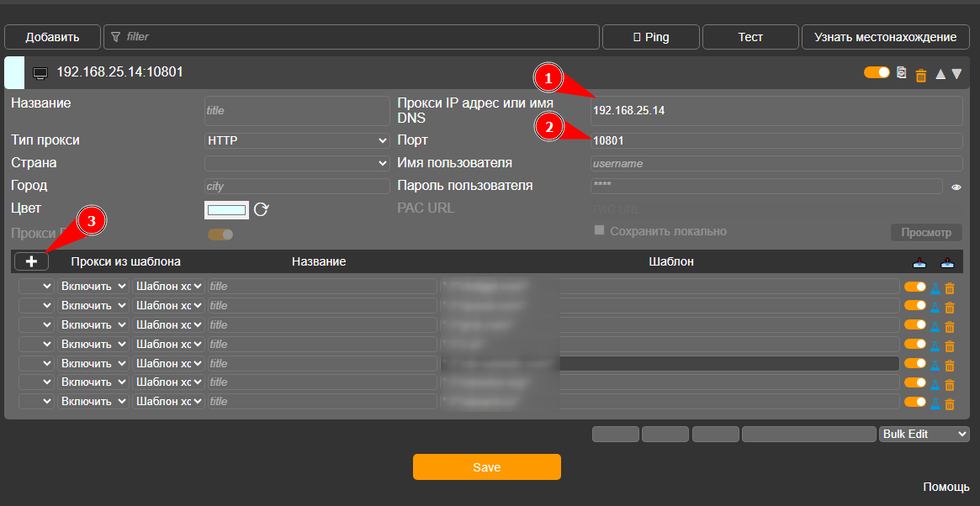Viewport: 980px width, 506px height.
Task: Move proxy down with the down arrow
Action: pyautogui.click(x=956, y=74)
